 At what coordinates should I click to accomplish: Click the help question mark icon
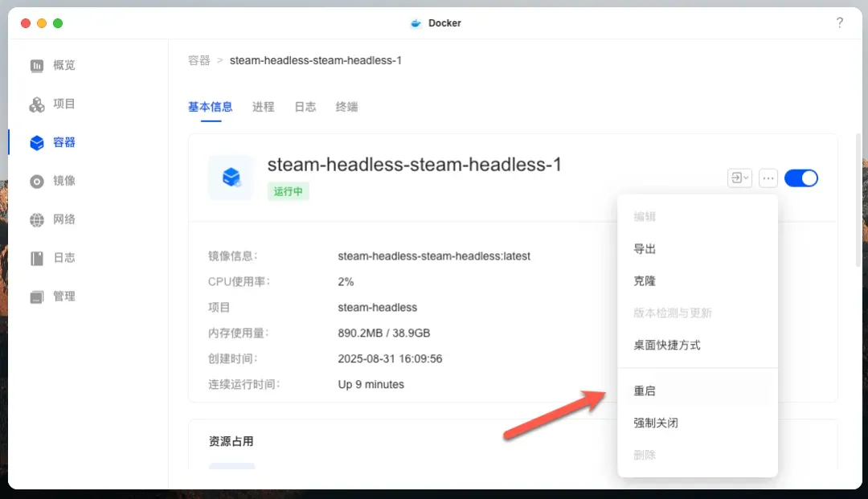(x=839, y=22)
